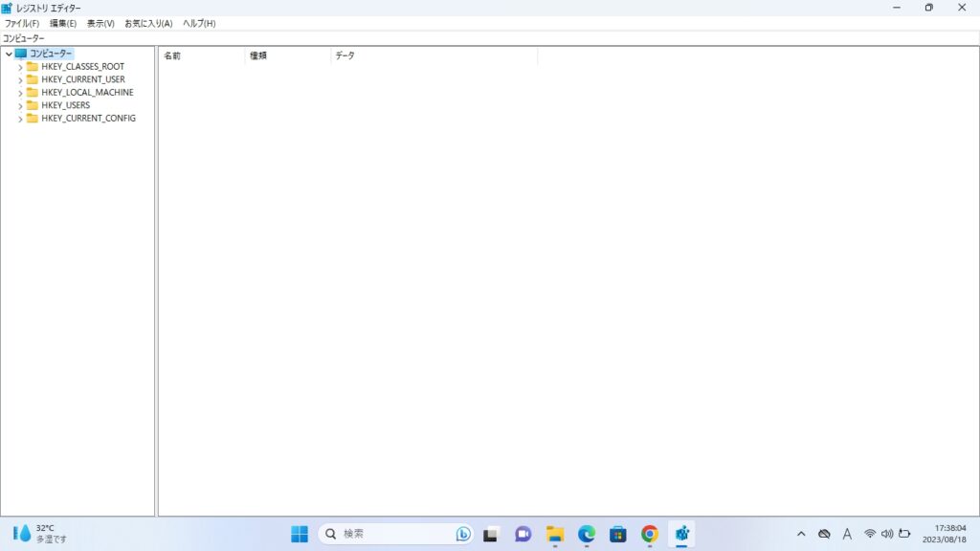This screenshot has width=980, height=551.
Task: Open Microsoft Edge from the taskbar
Action: click(x=587, y=534)
